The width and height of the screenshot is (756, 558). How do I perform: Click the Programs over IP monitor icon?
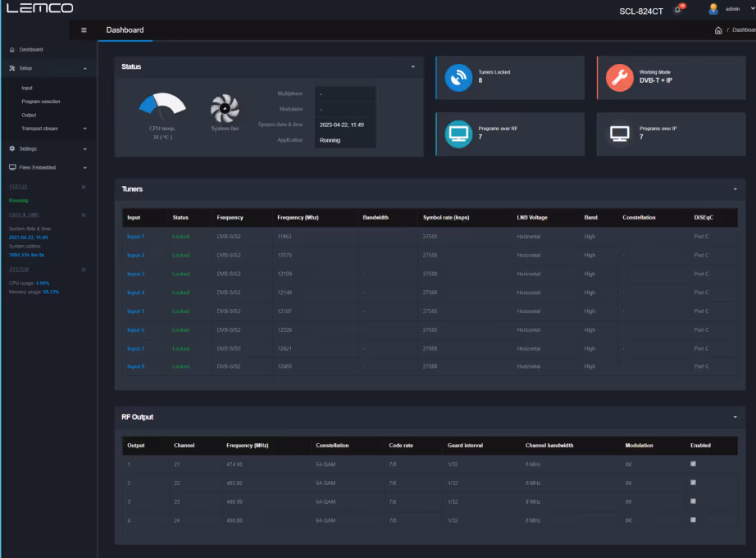click(620, 134)
